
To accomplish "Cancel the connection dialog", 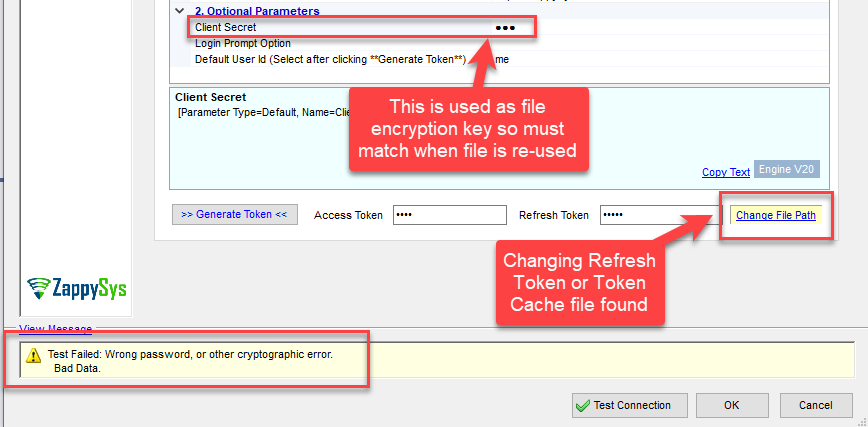I will pos(815,405).
